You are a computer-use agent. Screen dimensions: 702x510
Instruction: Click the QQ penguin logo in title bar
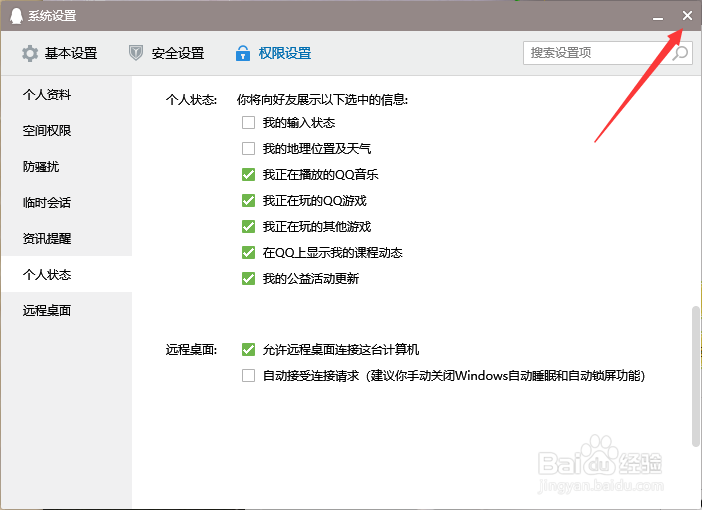[x=16, y=16]
